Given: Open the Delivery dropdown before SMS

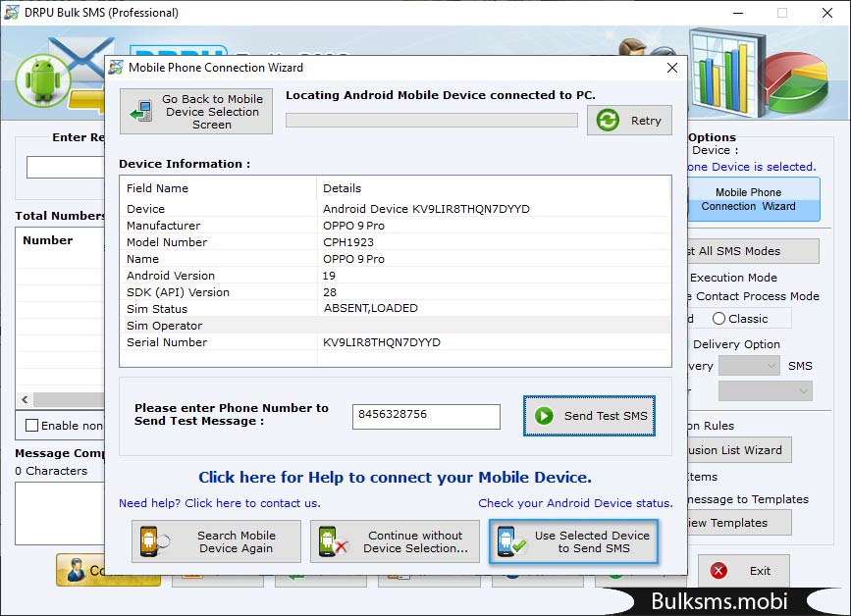Looking at the screenshot, I should pyautogui.click(x=749, y=366).
